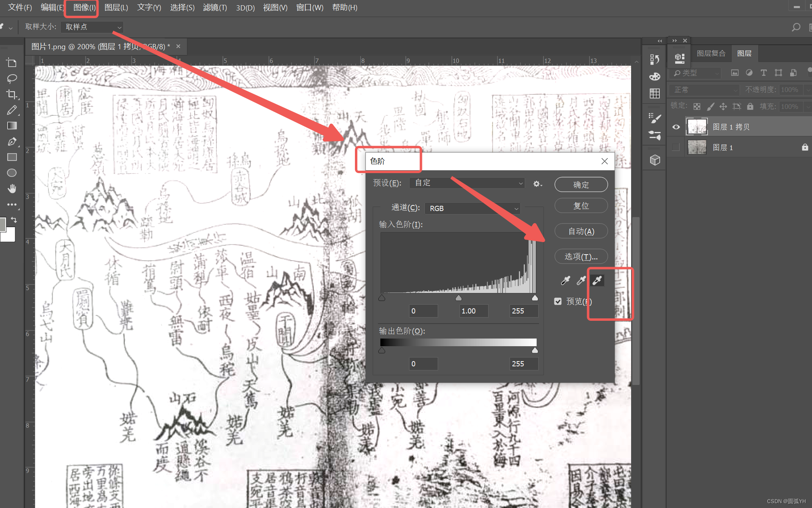Click the midtone gamma input slider

[x=458, y=298]
